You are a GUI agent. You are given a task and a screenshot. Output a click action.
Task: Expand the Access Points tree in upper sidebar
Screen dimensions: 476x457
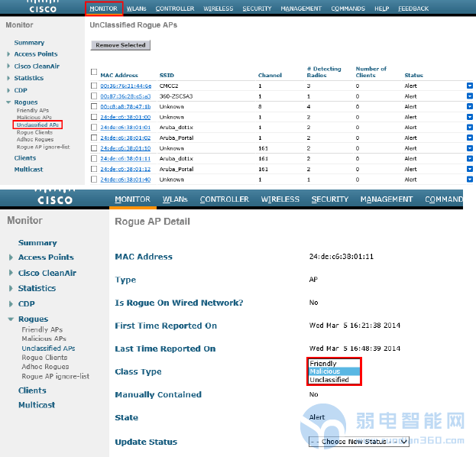8,54
